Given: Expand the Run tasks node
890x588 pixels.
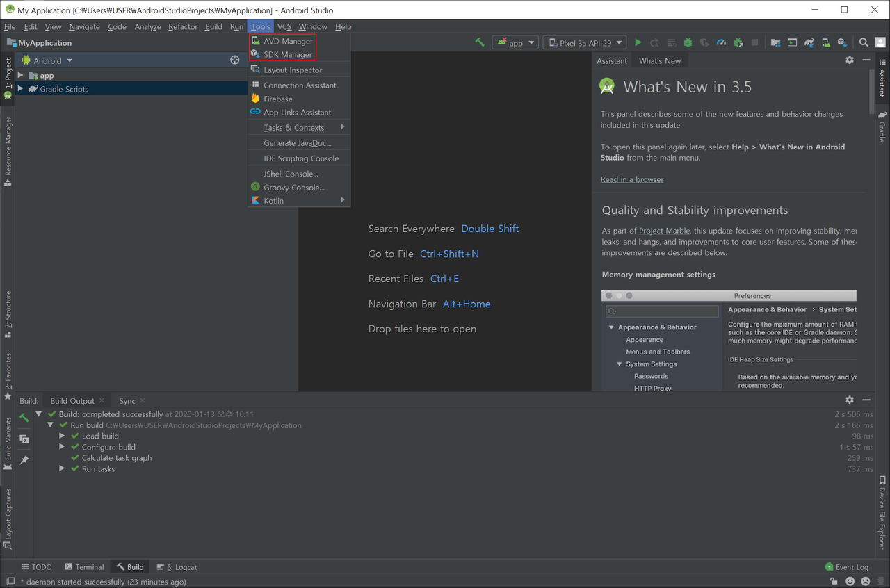Looking at the screenshot, I should pyautogui.click(x=62, y=468).
